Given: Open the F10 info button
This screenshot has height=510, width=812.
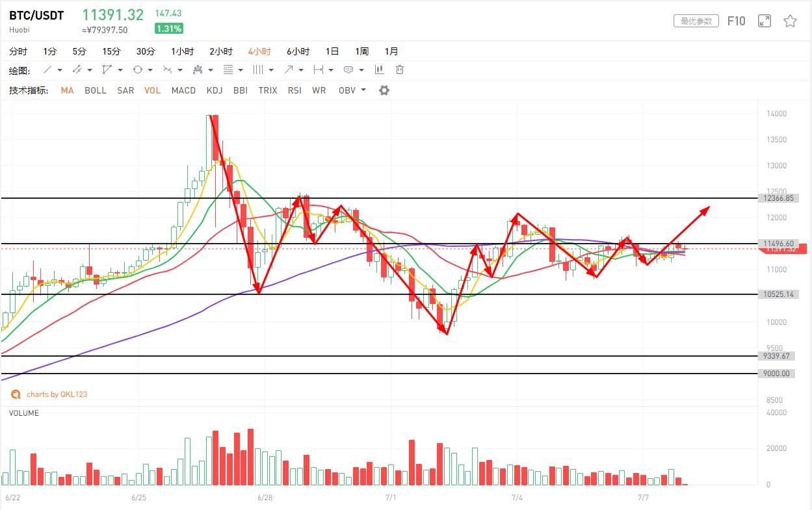Looking at the screenshot, I should coord(736,21).
